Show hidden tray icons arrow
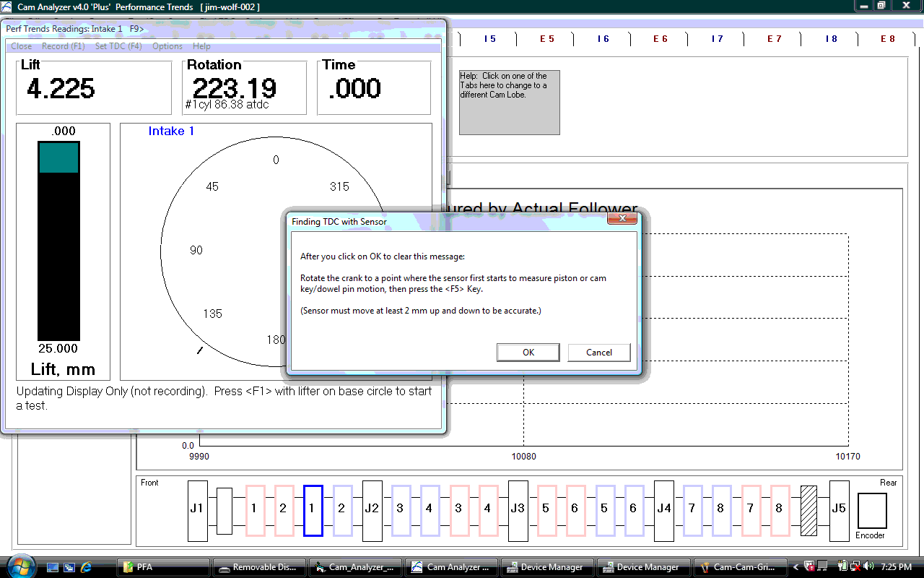 coord(796,567)
